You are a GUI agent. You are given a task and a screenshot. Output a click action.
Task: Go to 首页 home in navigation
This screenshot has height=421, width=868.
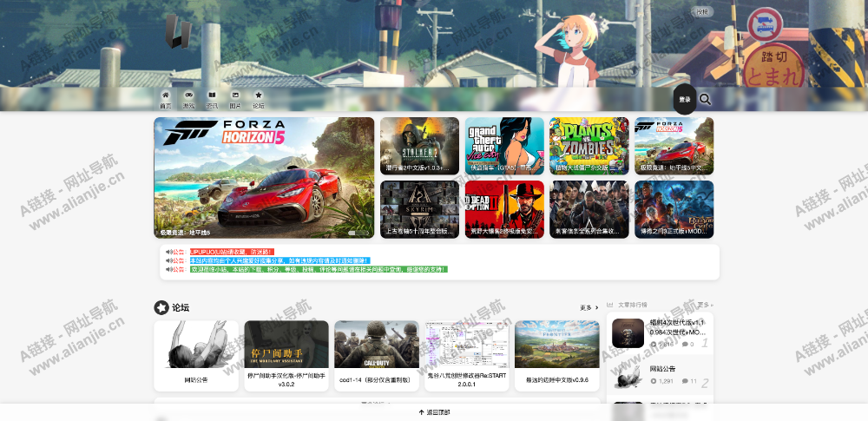point(166,100)
